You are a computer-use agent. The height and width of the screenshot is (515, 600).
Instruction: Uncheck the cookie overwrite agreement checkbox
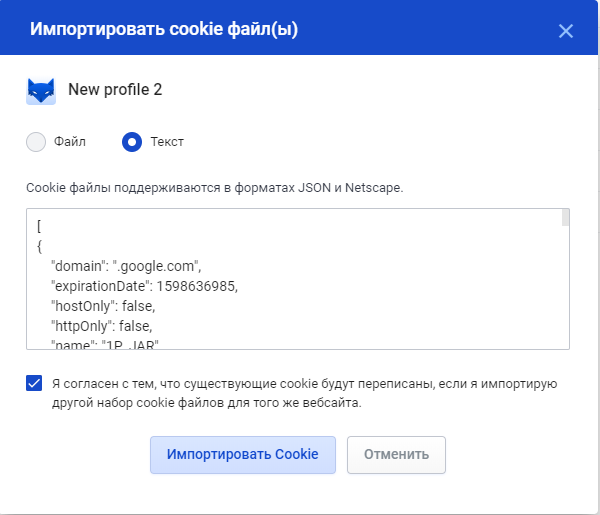click(x=34, y=383)
